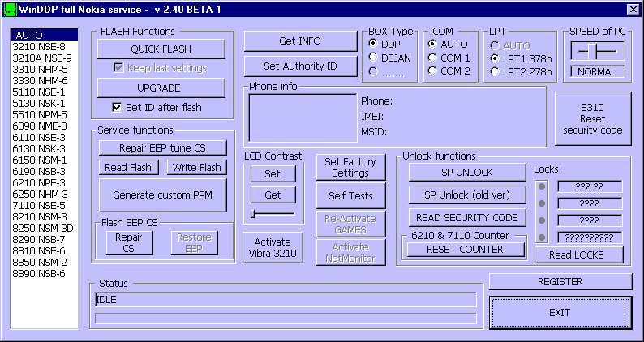Click Activate Vibra 3210 button
Screen dimensions: 644x342
click(x=273, y=247)
